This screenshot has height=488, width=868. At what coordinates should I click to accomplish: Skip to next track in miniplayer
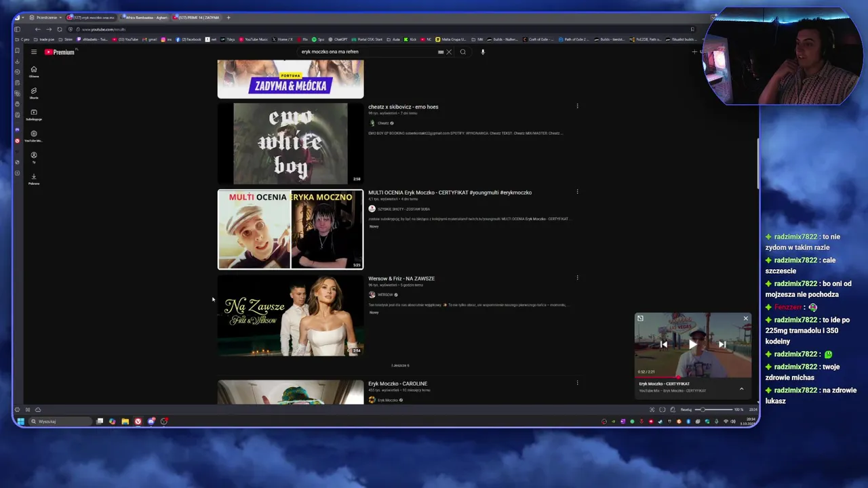point(722,344)
